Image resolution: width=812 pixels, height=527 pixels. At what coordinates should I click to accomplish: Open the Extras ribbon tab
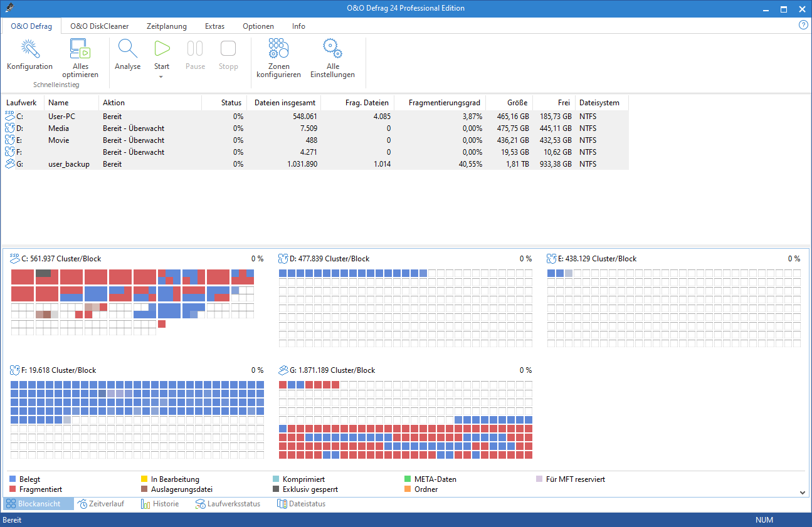[214, 26]
